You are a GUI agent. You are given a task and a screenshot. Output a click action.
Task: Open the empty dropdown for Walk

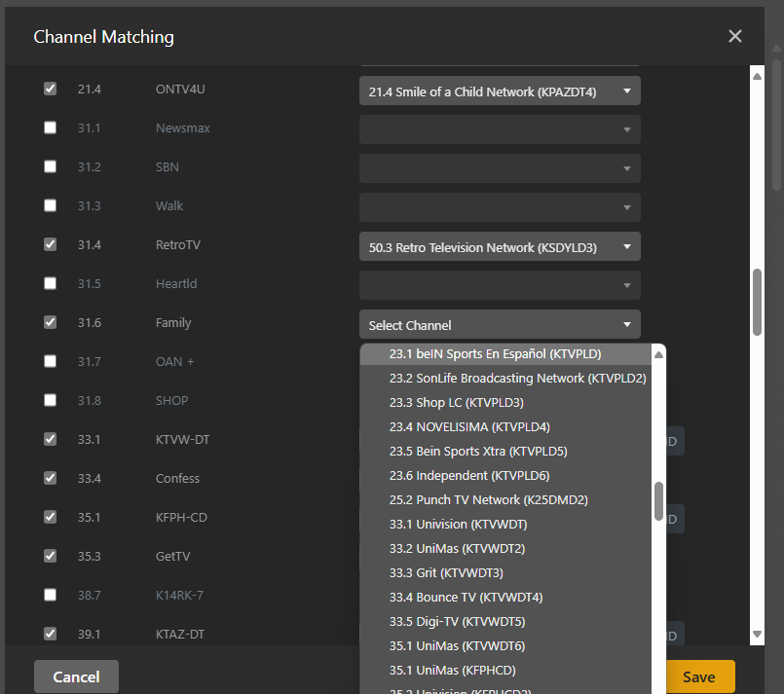(x=500, y=208)
